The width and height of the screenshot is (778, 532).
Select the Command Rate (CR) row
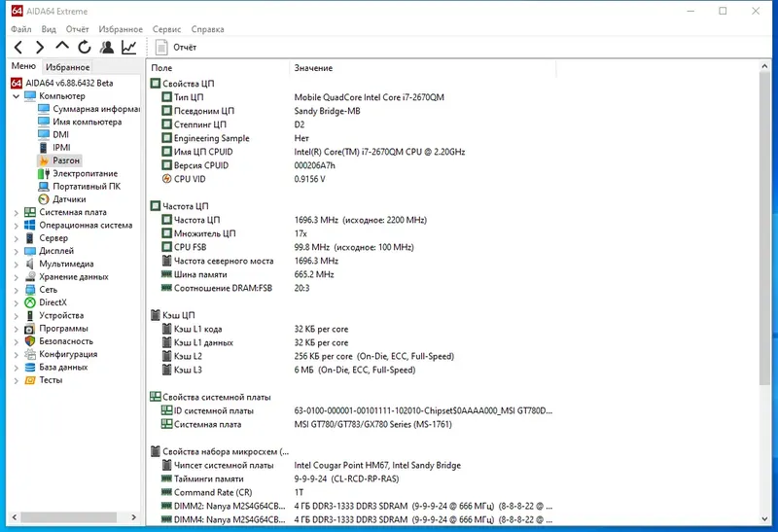pyautogui.click(x=351, y=492)
